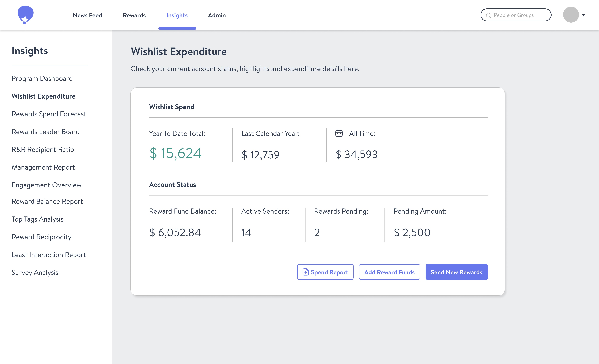The height and width of the screenshot is (364, 599).
Task: Click the balloon star logo icon
Action: 26,15
